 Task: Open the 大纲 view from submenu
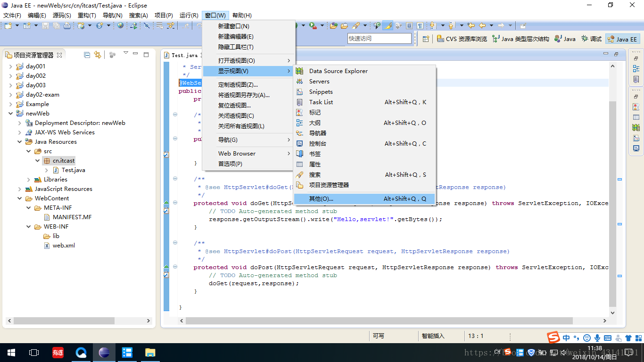(x=365, y=123)
